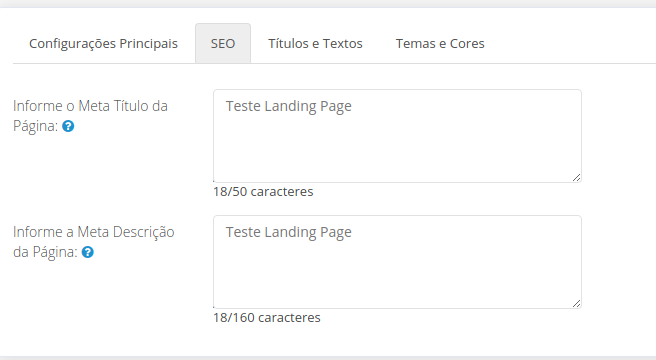Image resolution: width=656 pixels, height=360 pixels.
Task: Open the Títulos e Textos tab
Action: pos(315,44)
